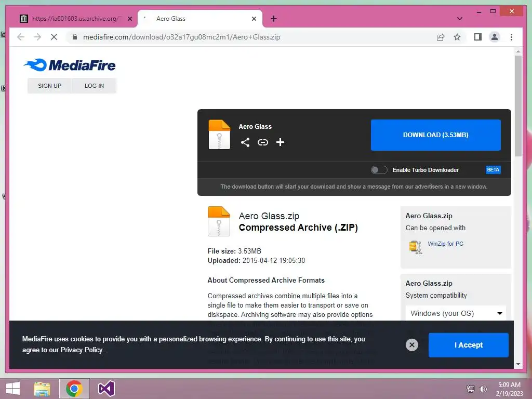The height and width of the screenshot is (399, 532).
Task: Open the Windows Start menu
Action: [13, 389]
